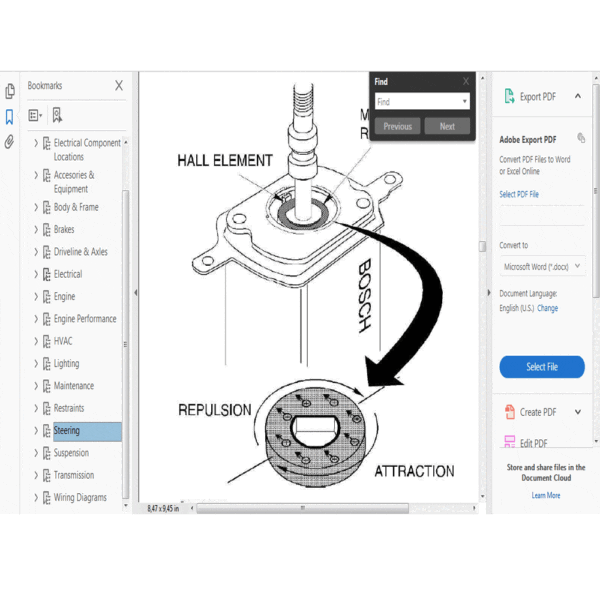The image size is (600, 600).
Task: Go to Restraints bookmark
Action: pyautogui.click(x=69, y=408)
